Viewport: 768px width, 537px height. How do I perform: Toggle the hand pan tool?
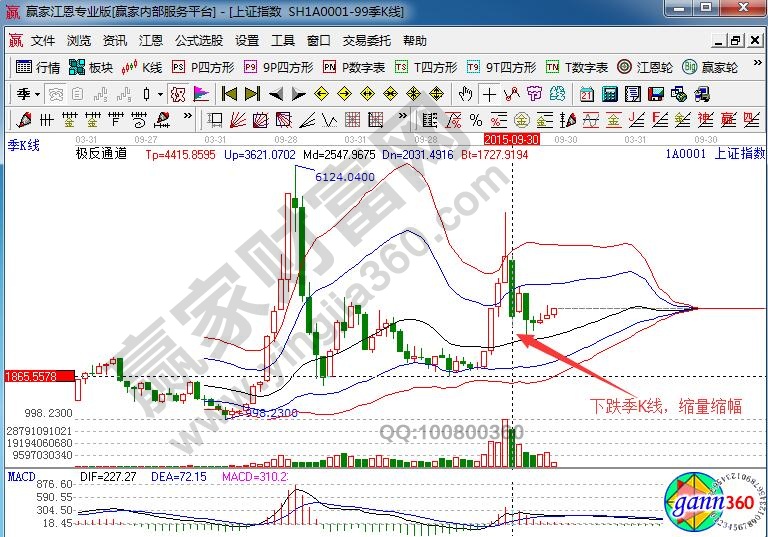tap(465, 94)
